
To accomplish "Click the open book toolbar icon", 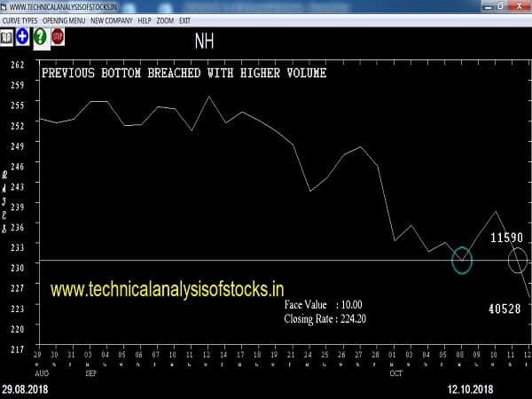I will click(x=7, y=37).
